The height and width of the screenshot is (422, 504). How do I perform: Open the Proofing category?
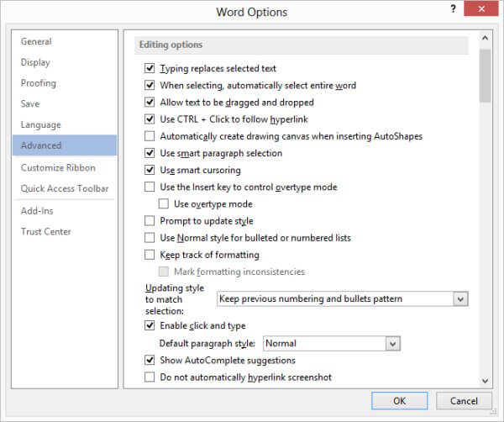point(39,83)
